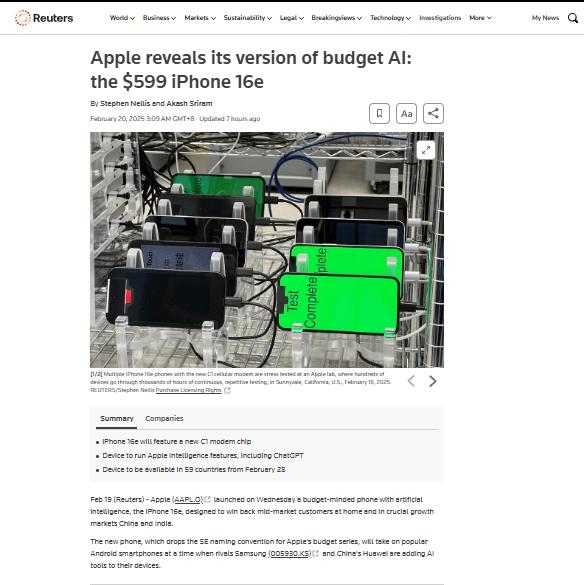Open the search magnifier icon

tap(572, 18)
